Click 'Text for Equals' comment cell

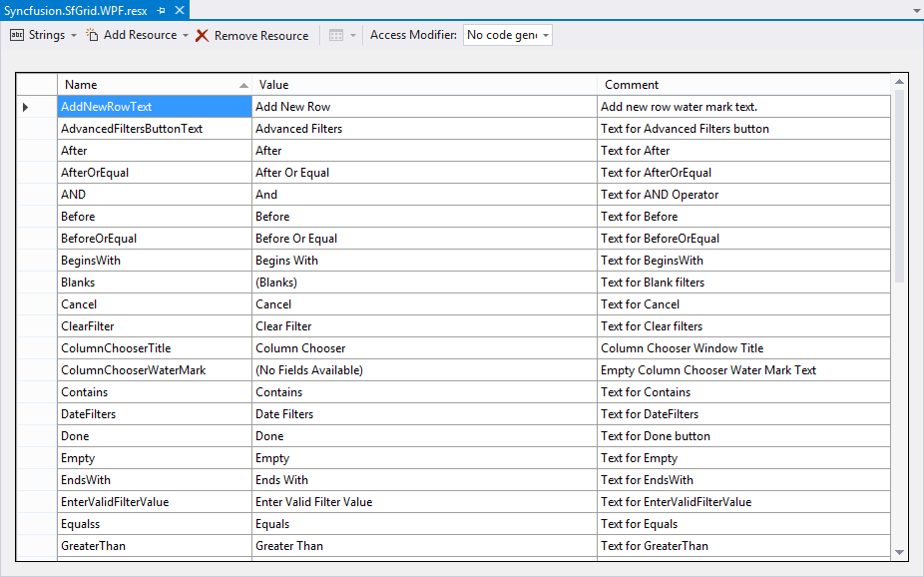click(x=743, y=524)
